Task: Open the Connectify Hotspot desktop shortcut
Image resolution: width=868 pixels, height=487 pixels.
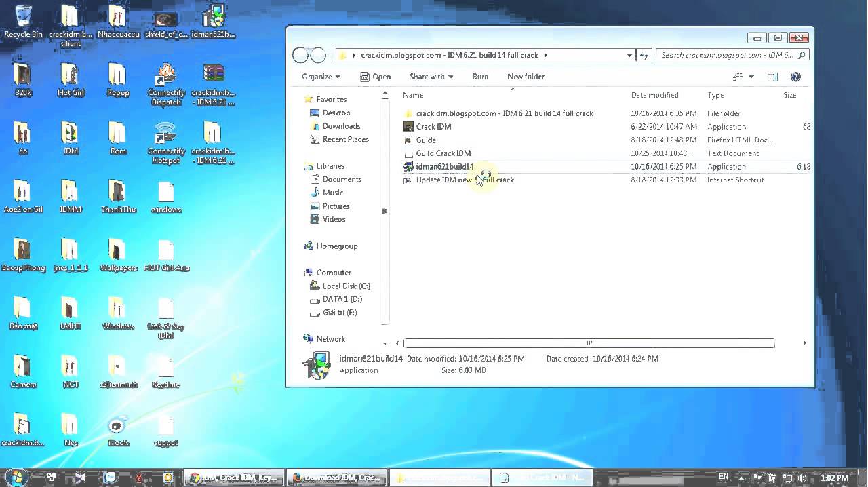Action: point(166,143)
